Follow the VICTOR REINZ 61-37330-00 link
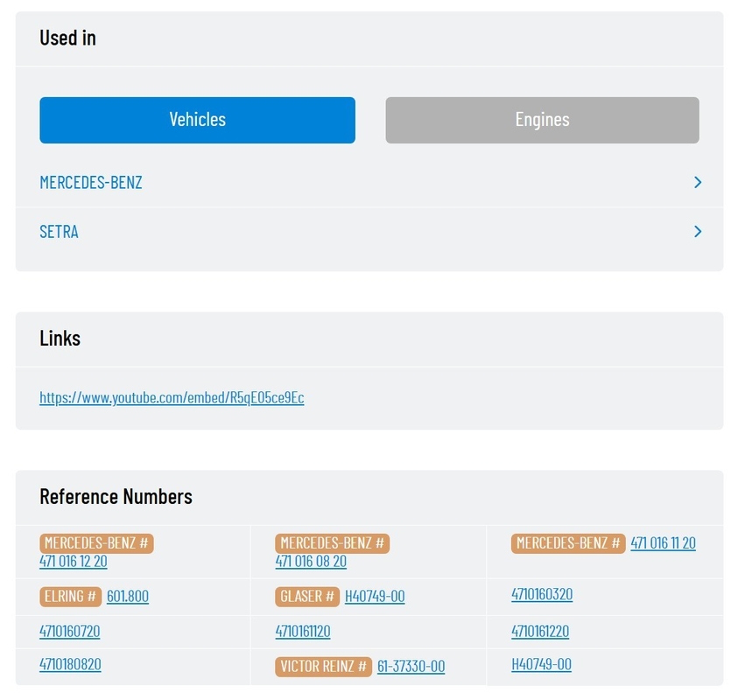This screenshot has width=731, height=700. coord(411,667)
